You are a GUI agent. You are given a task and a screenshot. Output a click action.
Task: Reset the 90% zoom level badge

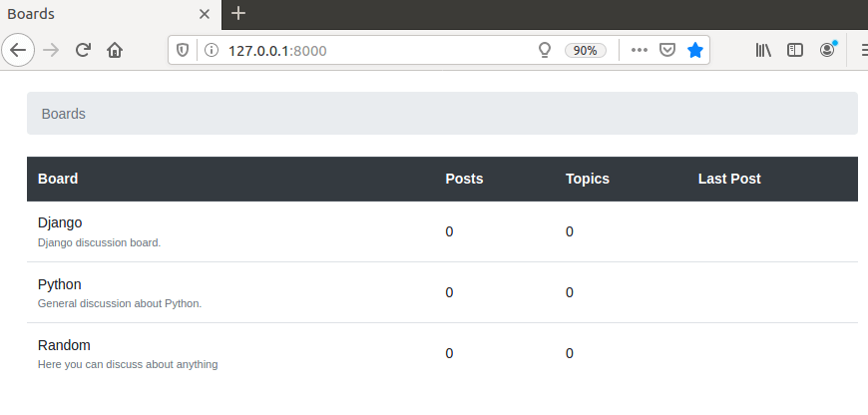click(585, 50)
